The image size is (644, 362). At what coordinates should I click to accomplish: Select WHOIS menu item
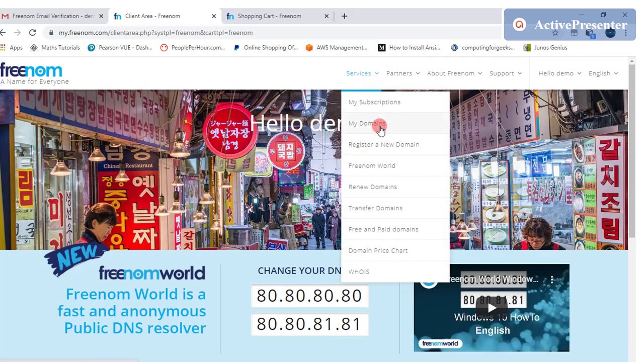[395, 271]
